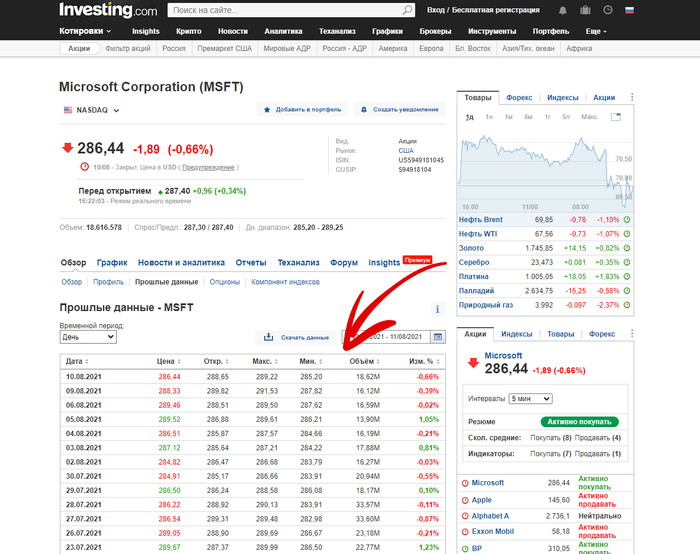This screenshot has width=700, height=554.
Task: Click clock icon next to Apple in list
Action: pos(465,500)
